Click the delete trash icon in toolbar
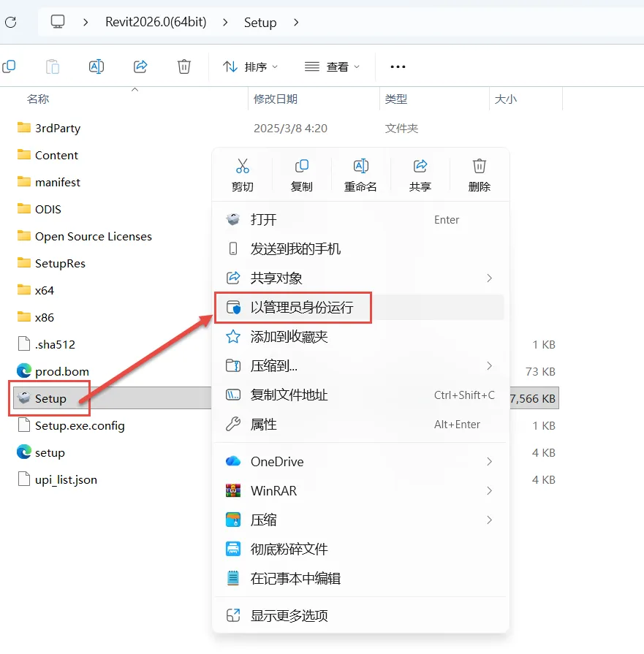Screen dimensions: 644x654 click(184, 66)
